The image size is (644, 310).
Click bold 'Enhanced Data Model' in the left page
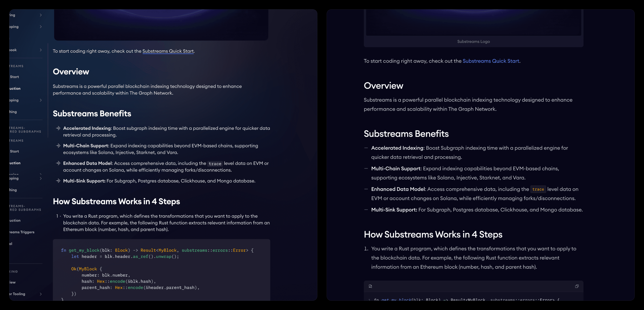pyautogui.click(x=87, y=163)
